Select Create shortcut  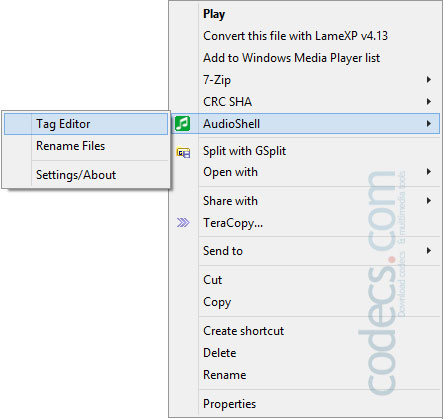[305, 331]
